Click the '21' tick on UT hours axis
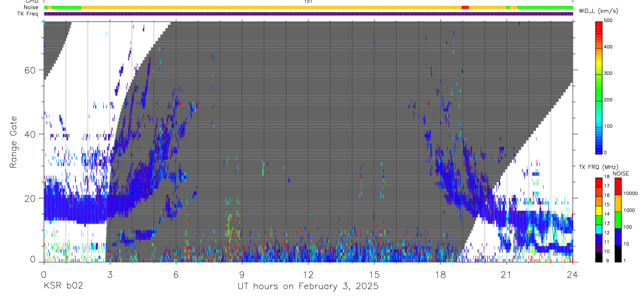Viewport: 644px width, 297px height. pyautogui.click(x=507, y=274)
